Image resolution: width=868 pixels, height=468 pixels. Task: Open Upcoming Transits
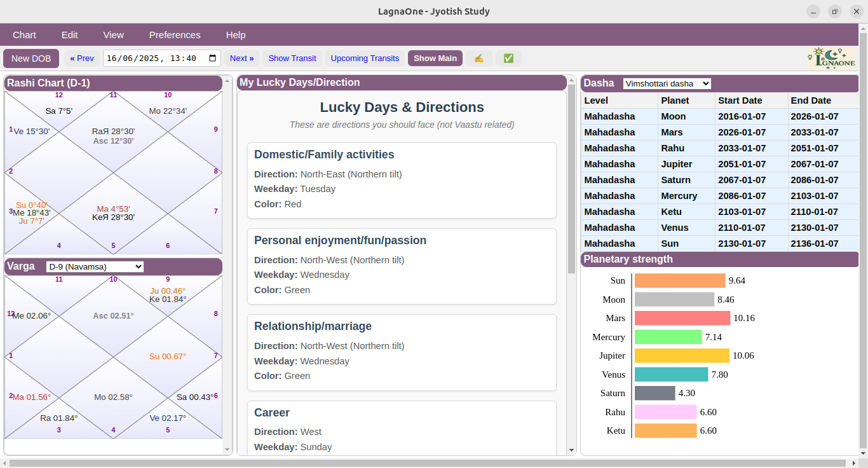tap(365, 59)
